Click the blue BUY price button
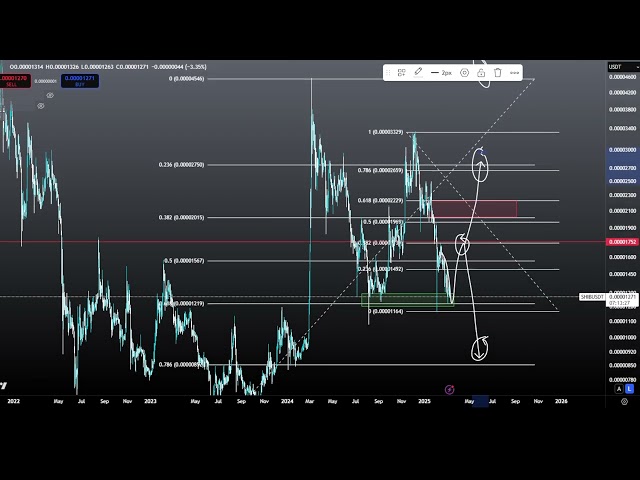Screen dimensions: 640x480 (x=78, y=80)
